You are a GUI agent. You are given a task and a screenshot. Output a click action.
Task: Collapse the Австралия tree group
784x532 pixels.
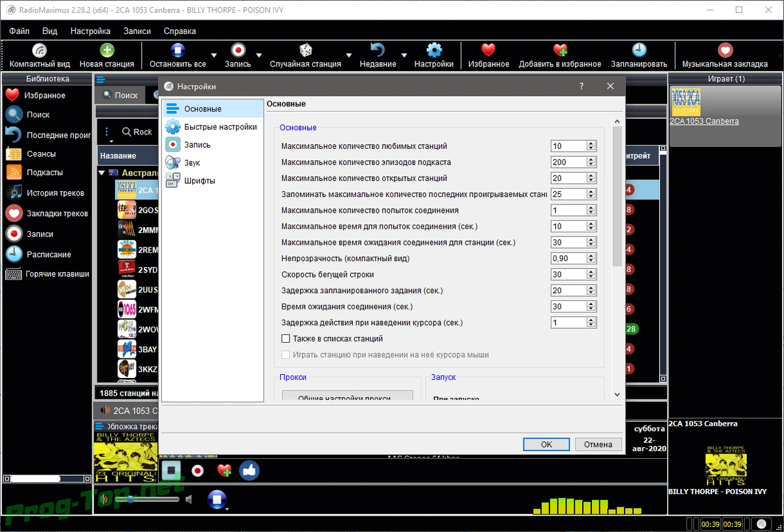(102, 173)
